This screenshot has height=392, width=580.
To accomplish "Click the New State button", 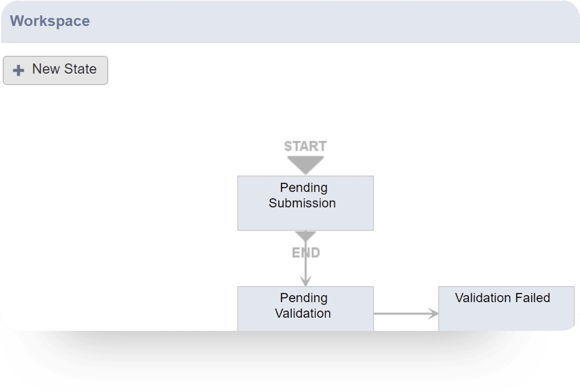I will click(56, 70).
